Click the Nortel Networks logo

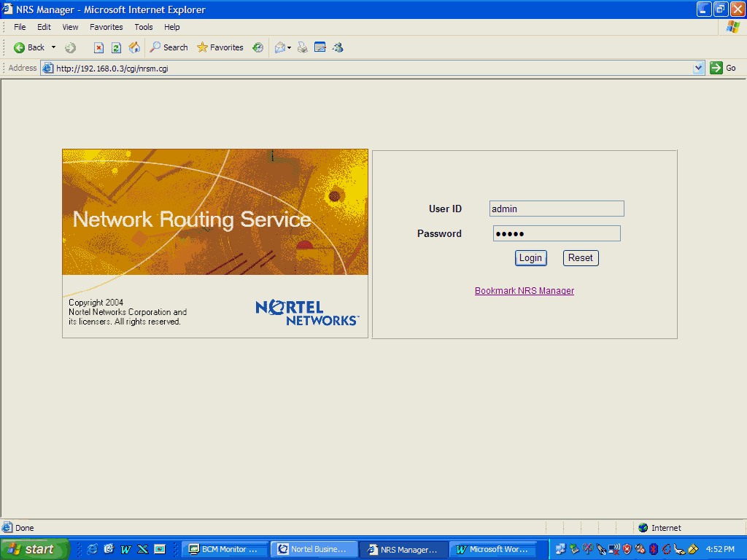[x=307, y=313]
